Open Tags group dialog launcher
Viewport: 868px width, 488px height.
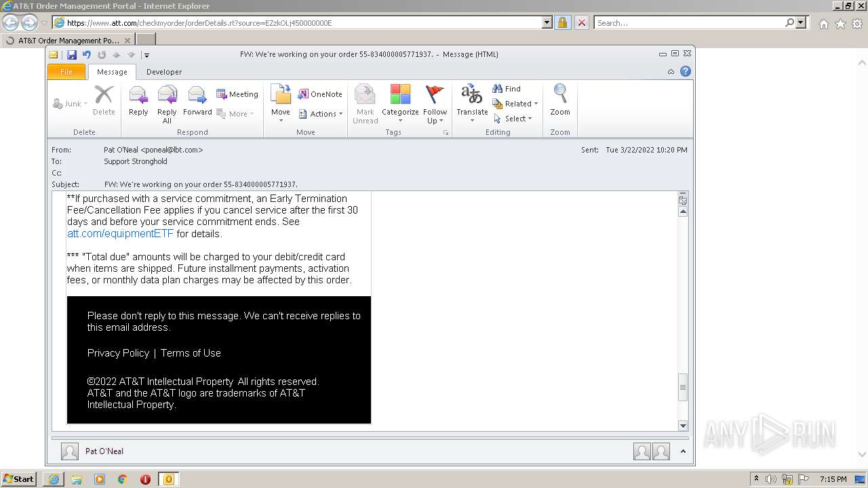446,132
